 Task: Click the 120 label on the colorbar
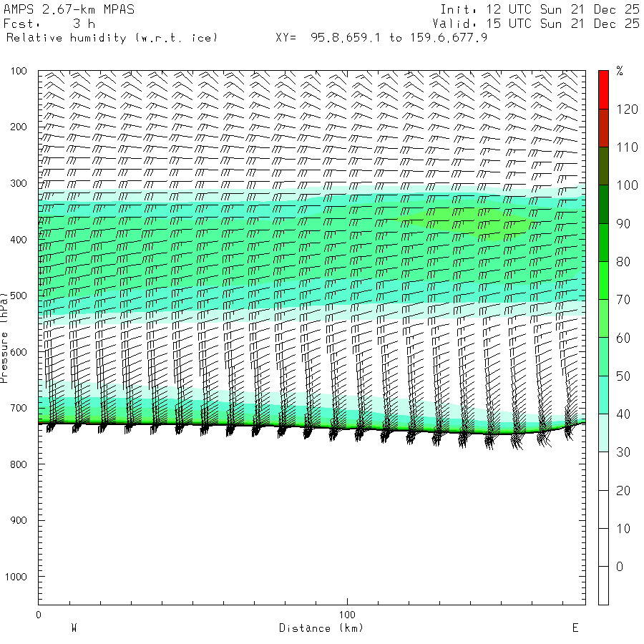tap(628, 109)
